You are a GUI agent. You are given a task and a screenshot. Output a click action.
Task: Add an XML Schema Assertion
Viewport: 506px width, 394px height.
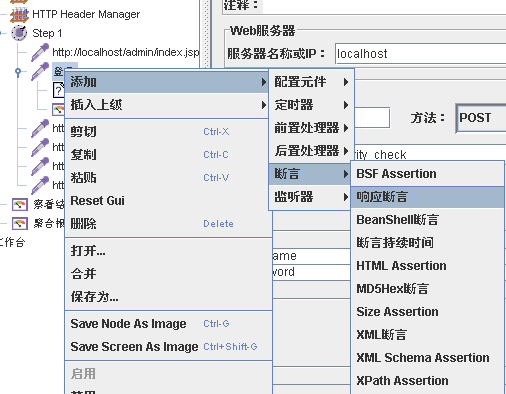pyautogui.click(x=427, y=358)
